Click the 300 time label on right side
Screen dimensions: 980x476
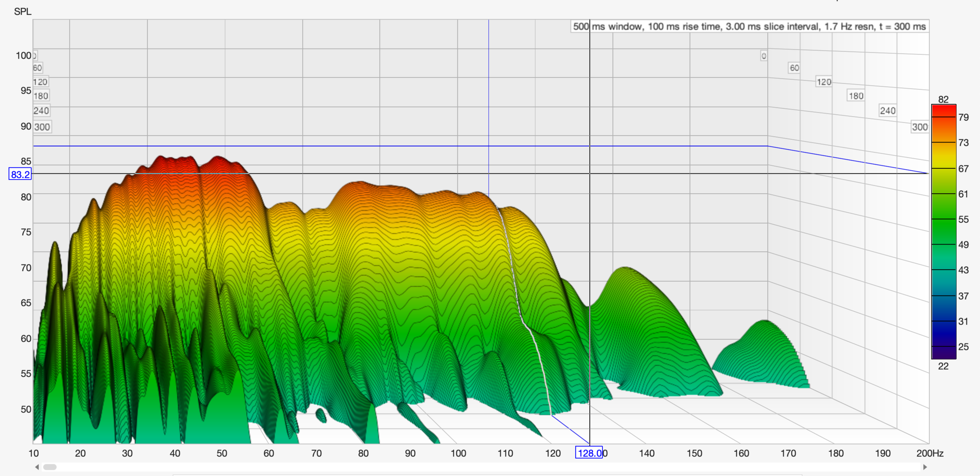click(x=920, y=127)
